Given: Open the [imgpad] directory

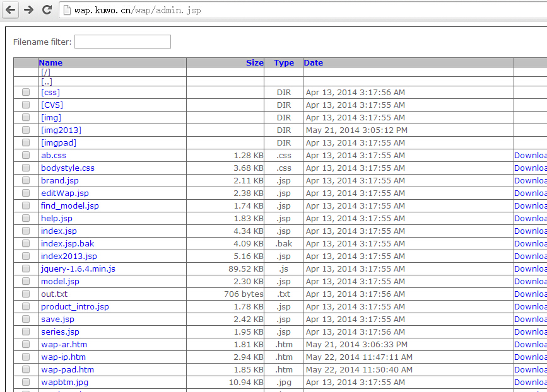Looking at the screenshot, I should pyautogui.click(x=59, y=142).
